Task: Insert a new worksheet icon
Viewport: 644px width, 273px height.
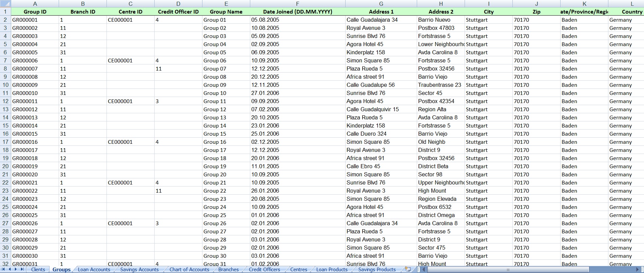Action: [408, 269]
